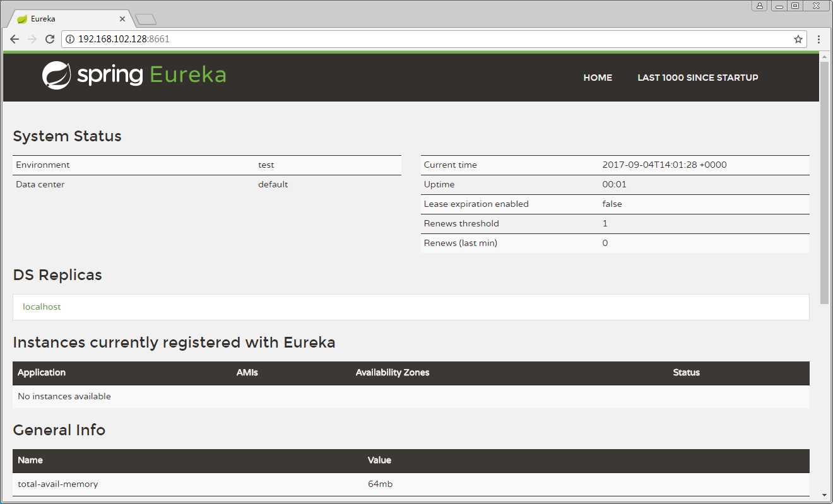Select the 'test' environment value
Image resolution: width=833 pixels, height=504 pixels.
[266, 165]
